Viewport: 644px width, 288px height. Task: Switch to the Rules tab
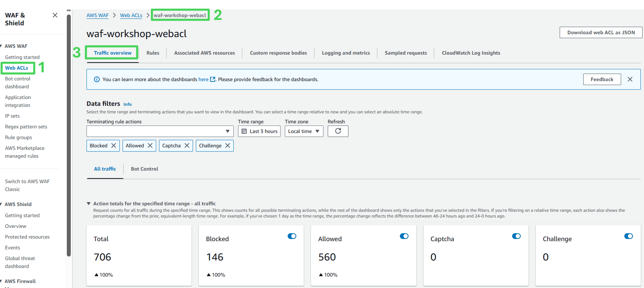coord(153,53)
